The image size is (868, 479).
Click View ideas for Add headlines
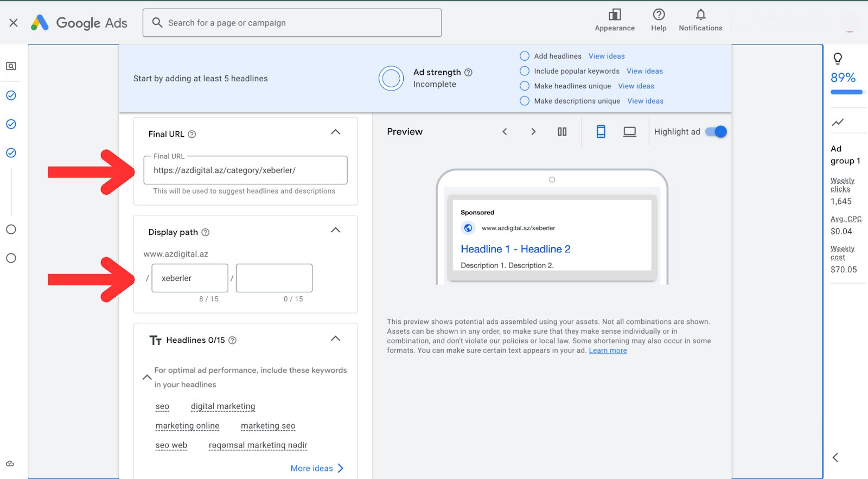(x=607, y=56)
